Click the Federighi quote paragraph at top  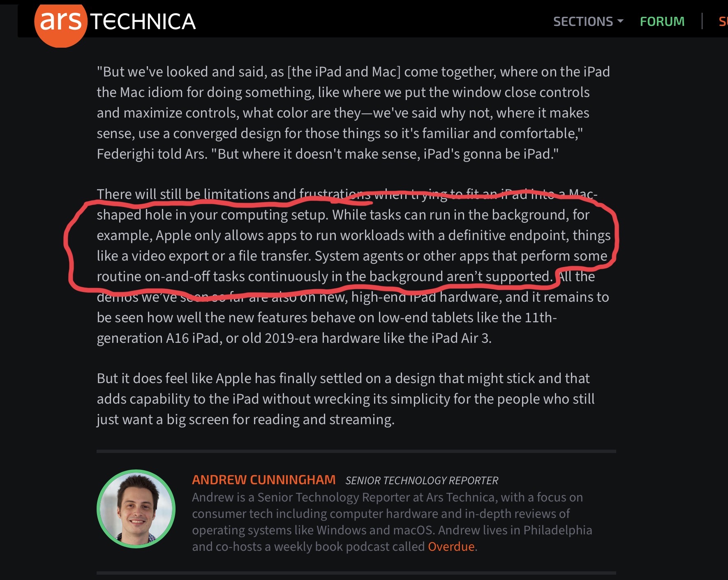(354, 113)
